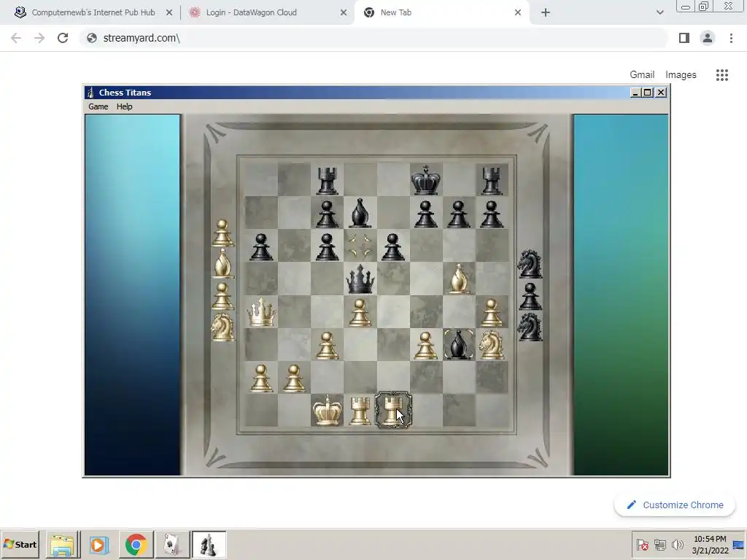Launch Windows Media Player from taskbar
Image resolution: width=747 pixels, height=560 pixels.
click(x=99, y=545)
